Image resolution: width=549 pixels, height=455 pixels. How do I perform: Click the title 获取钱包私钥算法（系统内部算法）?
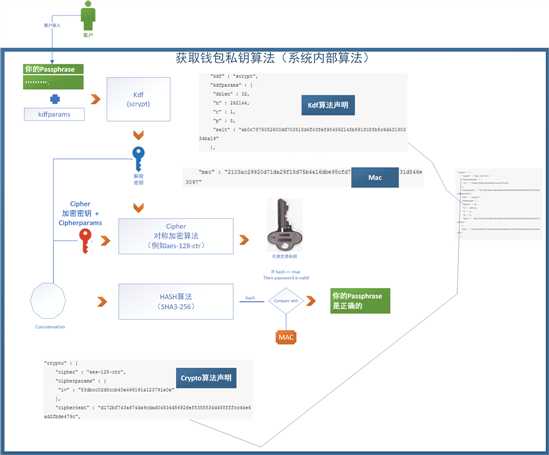pyautogui.click(x=272, y=58)
